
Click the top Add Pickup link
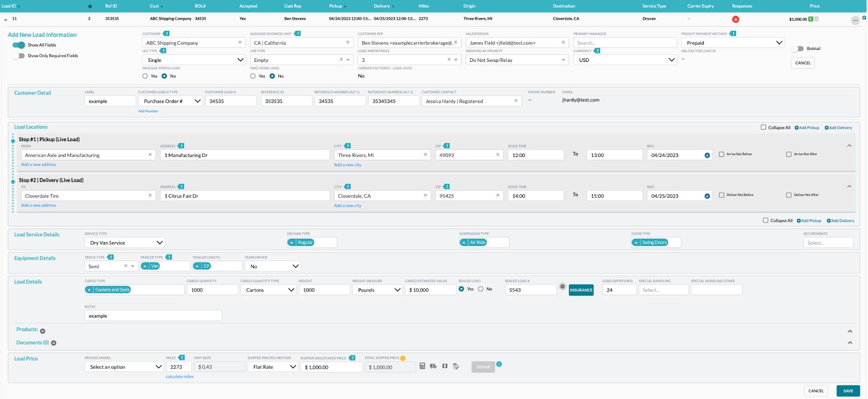click(x=807, y=128)
